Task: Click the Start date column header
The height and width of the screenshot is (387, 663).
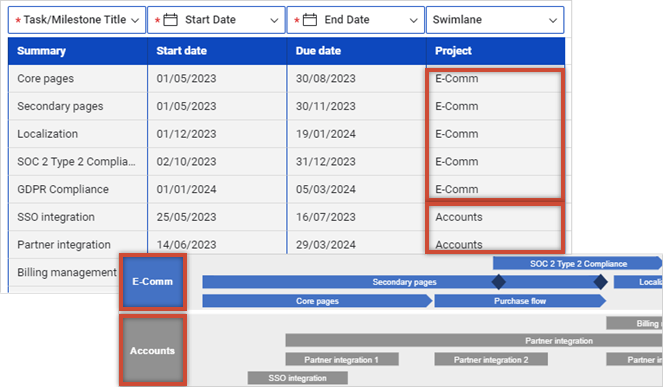Action: coord(217,51)
